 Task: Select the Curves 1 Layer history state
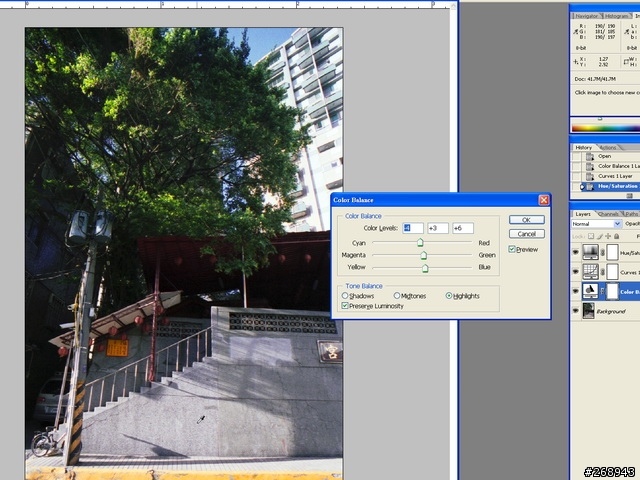click(612, 176)
